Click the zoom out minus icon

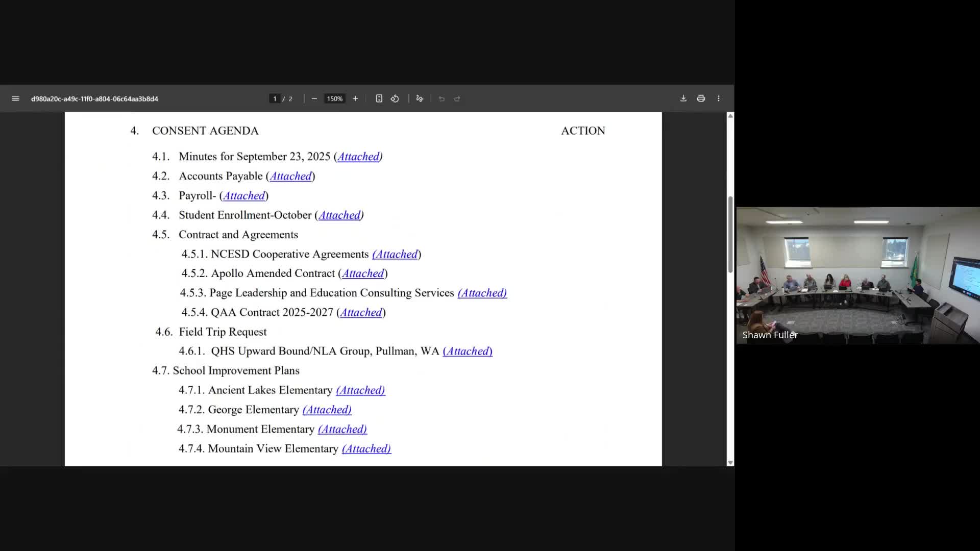tap(314, 98)
